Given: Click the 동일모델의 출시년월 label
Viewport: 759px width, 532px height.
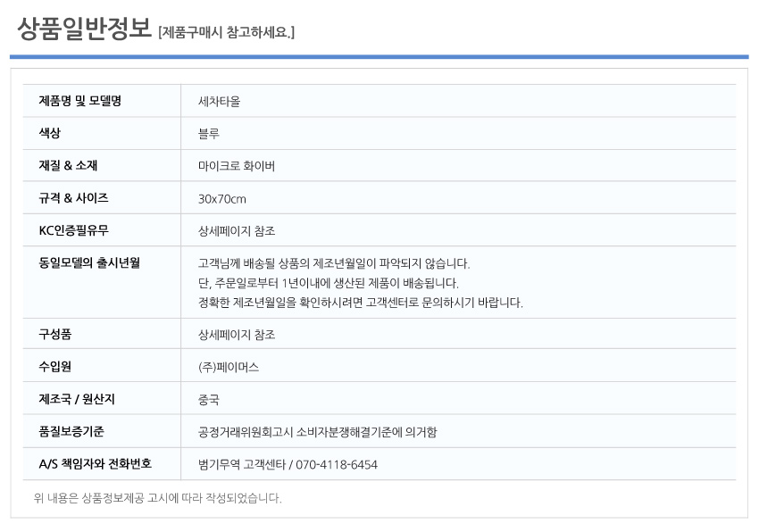Looking at the screenshot, I should click(89, 262).
